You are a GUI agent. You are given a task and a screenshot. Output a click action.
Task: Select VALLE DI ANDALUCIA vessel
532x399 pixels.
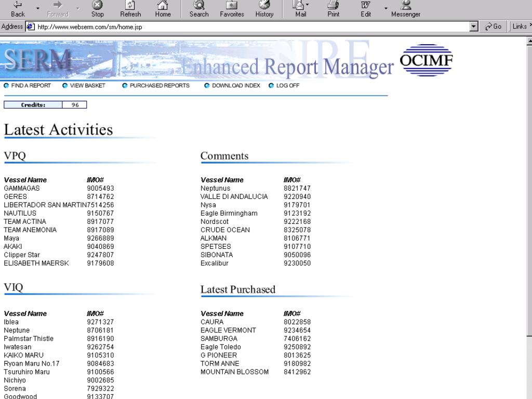point(234,197)
